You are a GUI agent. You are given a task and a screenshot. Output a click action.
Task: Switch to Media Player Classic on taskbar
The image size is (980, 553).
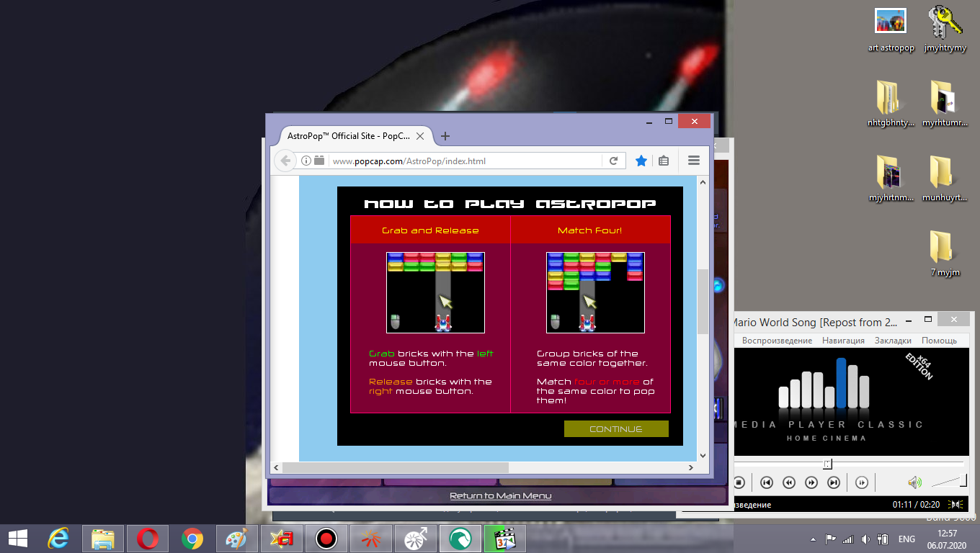505,538
